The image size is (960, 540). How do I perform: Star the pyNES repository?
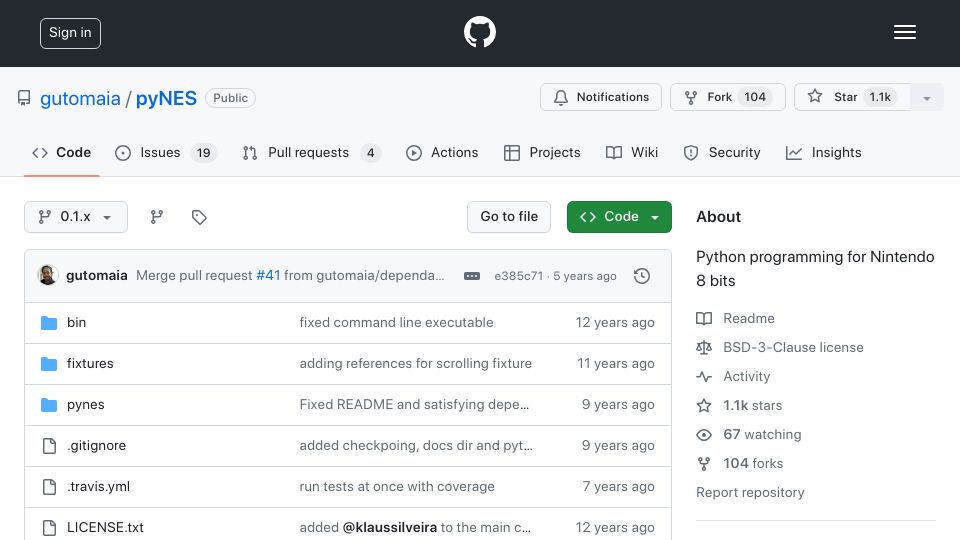point(852,97)
